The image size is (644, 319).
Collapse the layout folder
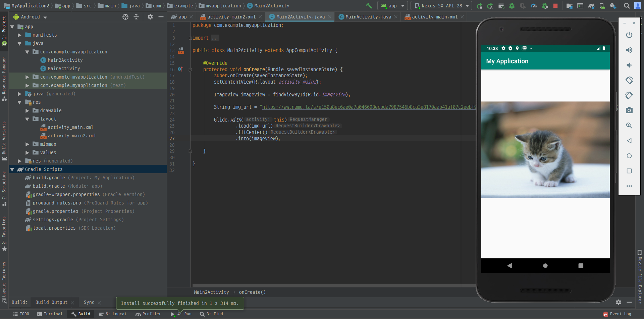28,119
